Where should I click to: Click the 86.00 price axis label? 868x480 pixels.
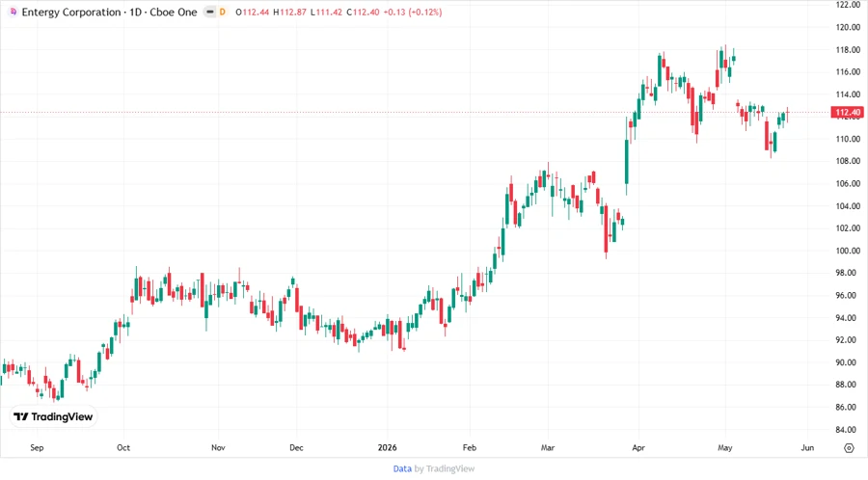pos(850,407)
